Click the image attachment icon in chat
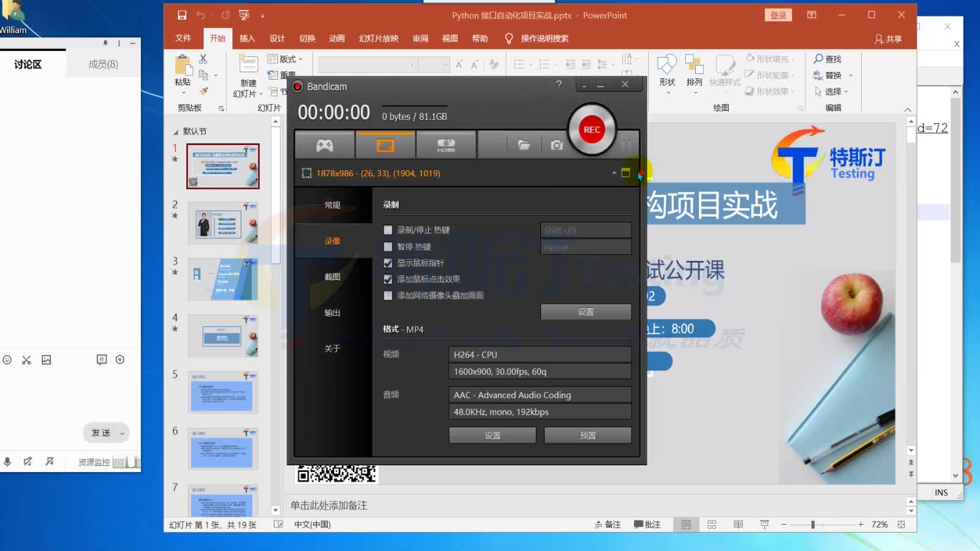The height and width of the screenshot is (551, 980). (46, 360)
